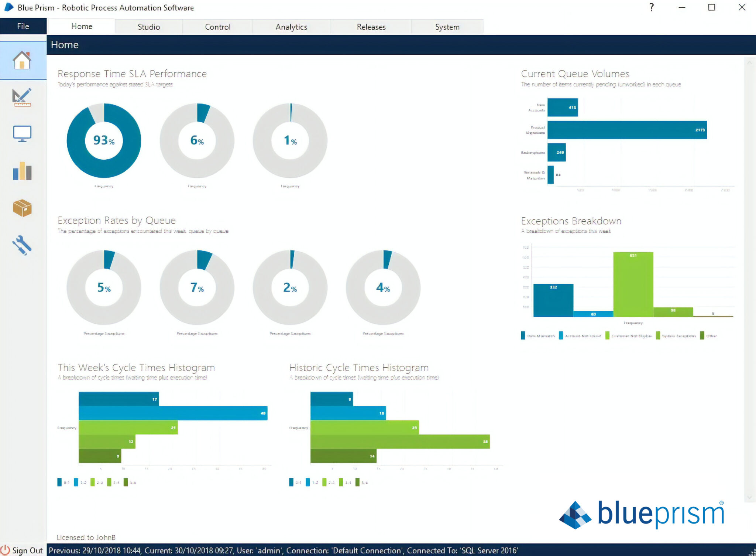Click the Releases package box sidebar icon
756x556 pixels.
pos(23,208)
